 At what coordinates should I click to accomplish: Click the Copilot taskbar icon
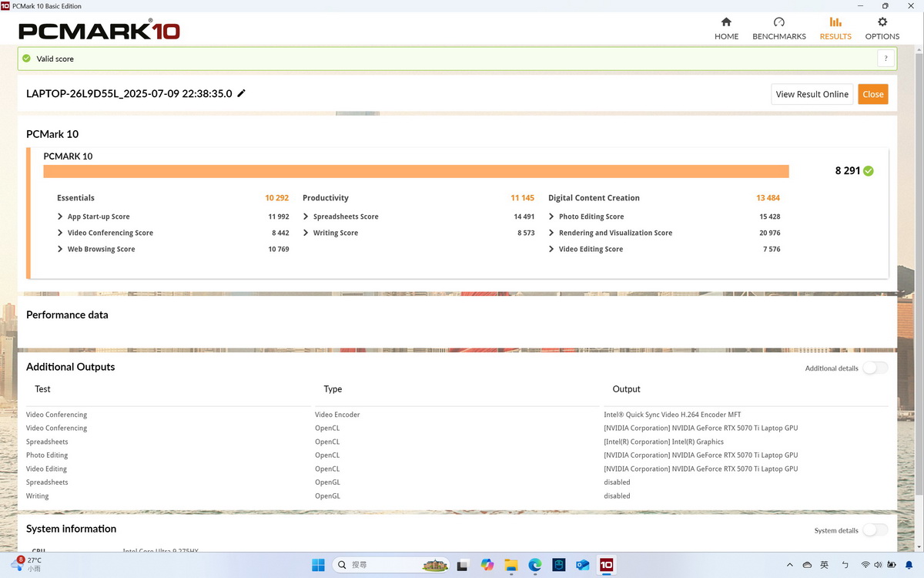(487, 565)
